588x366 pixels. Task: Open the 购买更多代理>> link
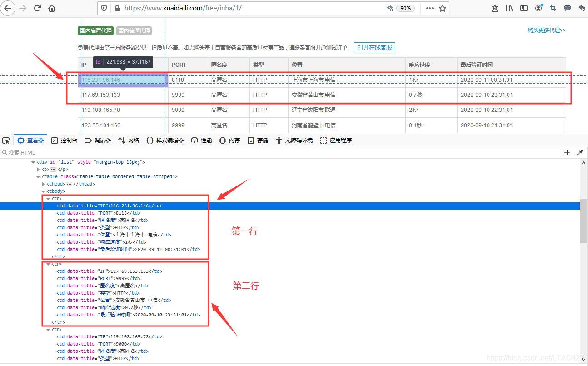tap(547, 30)
